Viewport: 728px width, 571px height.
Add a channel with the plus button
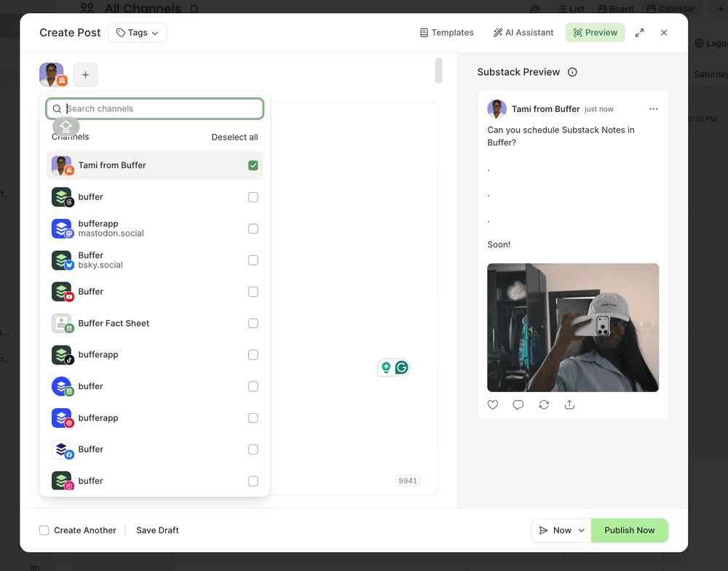pyautogui.click(x=85, y=75)
